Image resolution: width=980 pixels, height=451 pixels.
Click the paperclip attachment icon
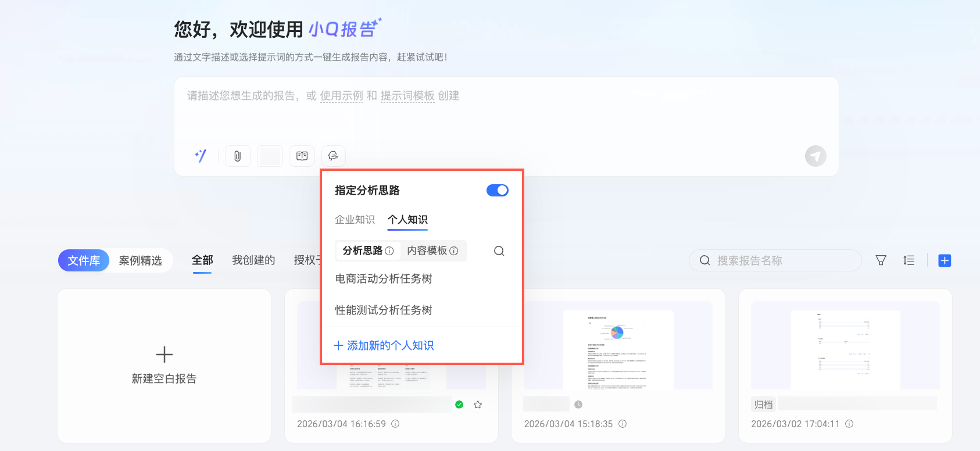coord(238,156)
